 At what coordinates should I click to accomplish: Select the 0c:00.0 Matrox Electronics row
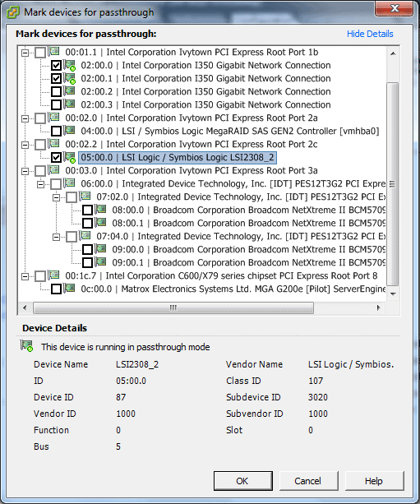coord(233,289)
